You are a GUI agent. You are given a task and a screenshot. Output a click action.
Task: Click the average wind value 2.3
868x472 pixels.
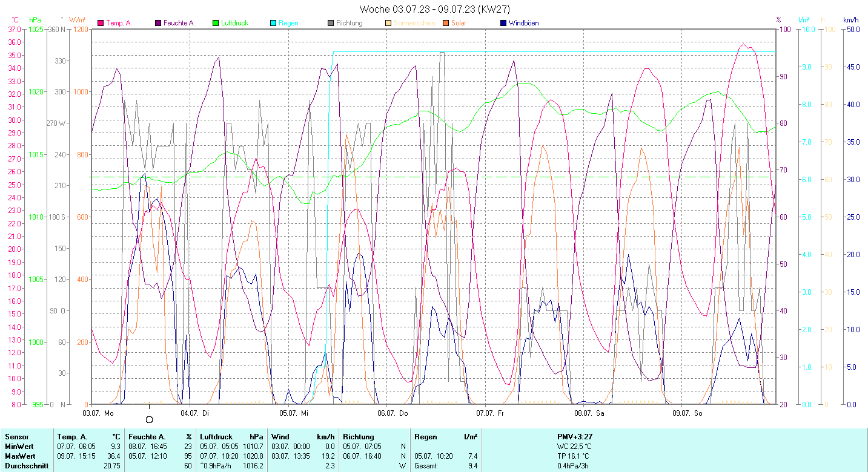(x=330, y=465)
